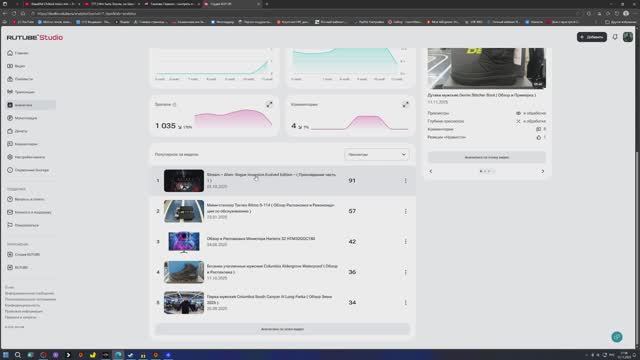Click analytics for all videos button under list
Viewport: 640px width, 360px height.
click(x=282, y=329)
